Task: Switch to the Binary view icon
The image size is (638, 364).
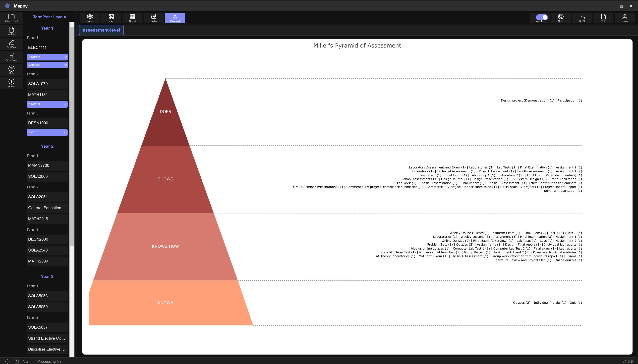Action: 111,18
